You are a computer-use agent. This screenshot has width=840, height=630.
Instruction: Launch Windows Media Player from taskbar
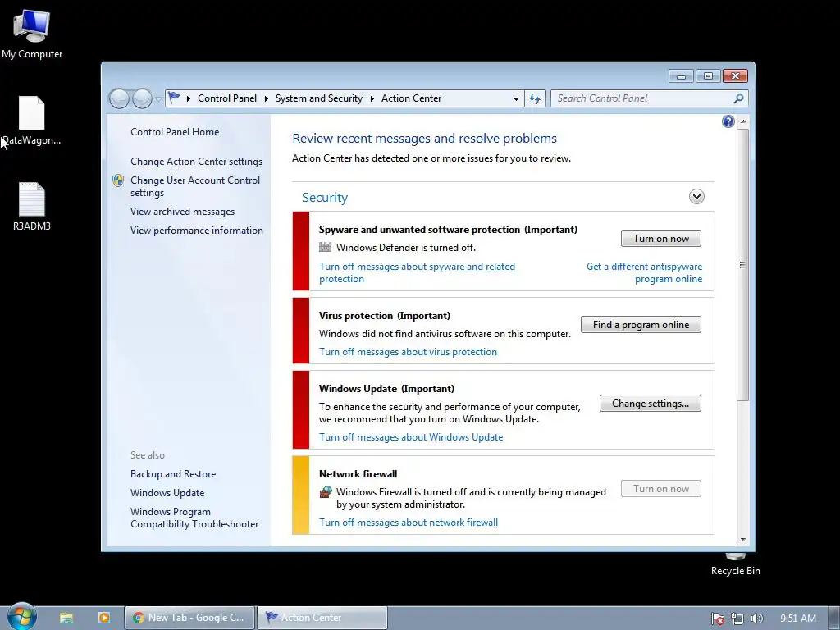coord(104,618)
